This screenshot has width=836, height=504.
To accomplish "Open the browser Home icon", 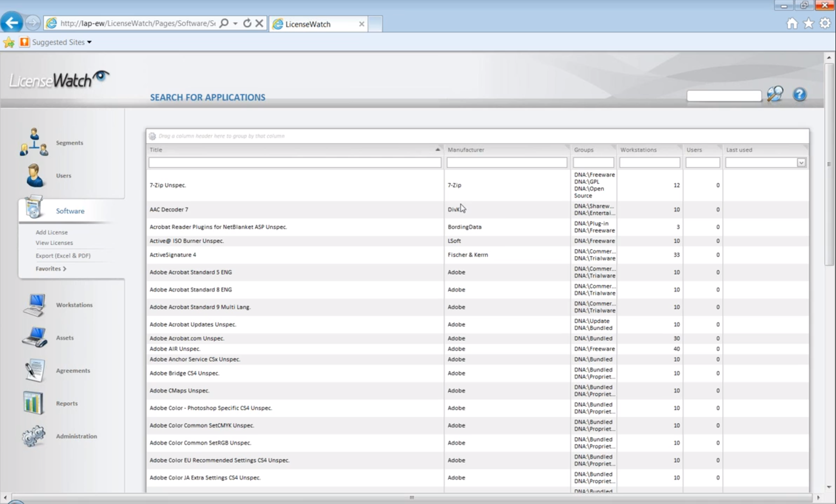I will tap(792, 23).
